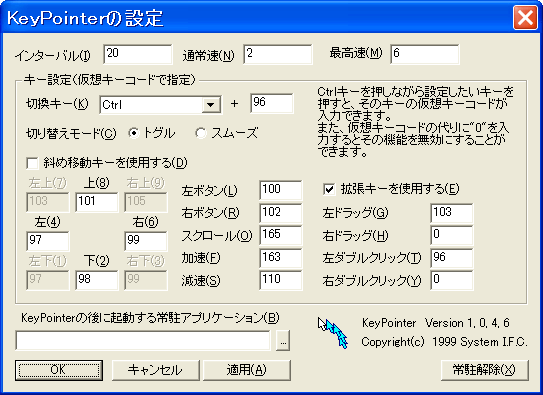Click the スクロール field with 165
The width and height of the screenshot is (543, 395).
click(x=281, y=235)
